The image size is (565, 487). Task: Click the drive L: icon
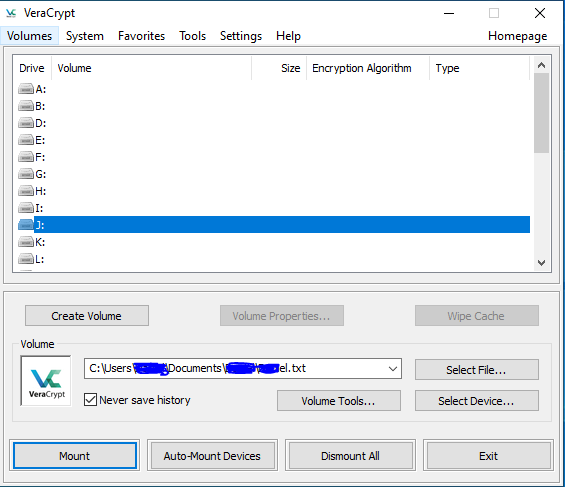(x=26, y=259)
